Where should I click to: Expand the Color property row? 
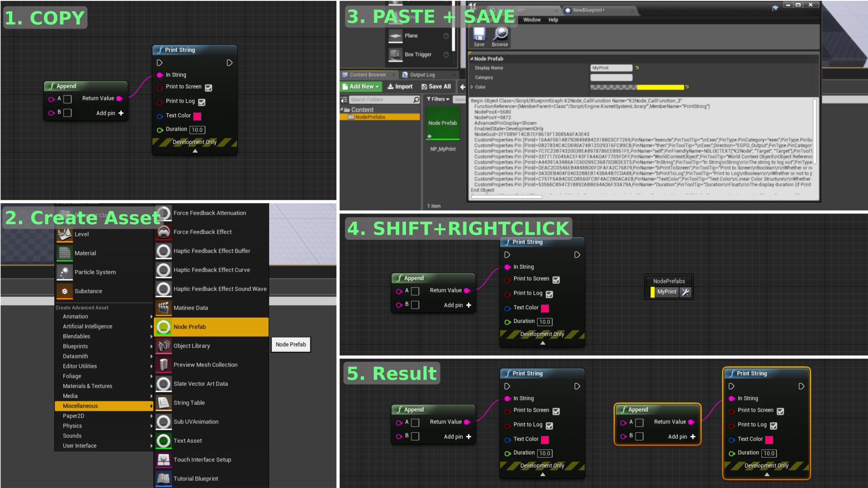[472, 87]
